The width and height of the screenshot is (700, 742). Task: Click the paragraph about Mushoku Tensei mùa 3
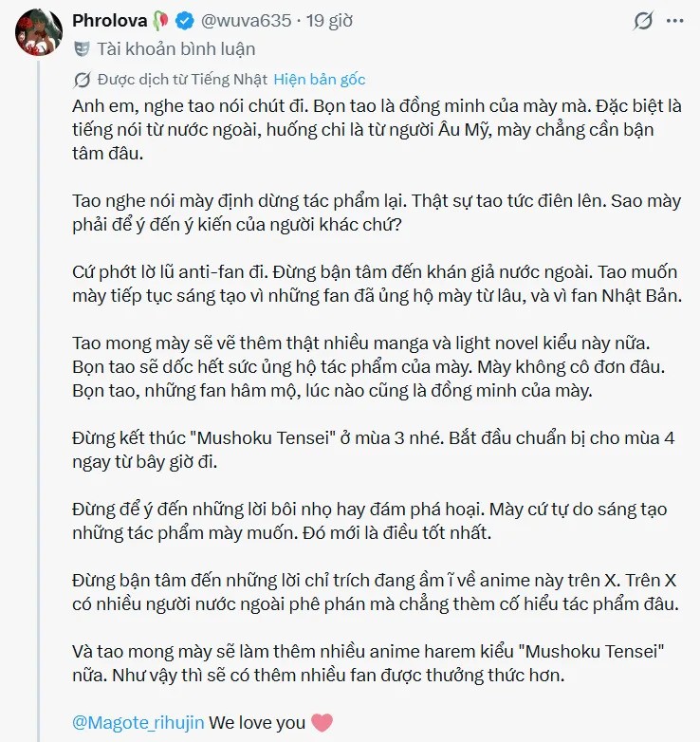(374, 450)
